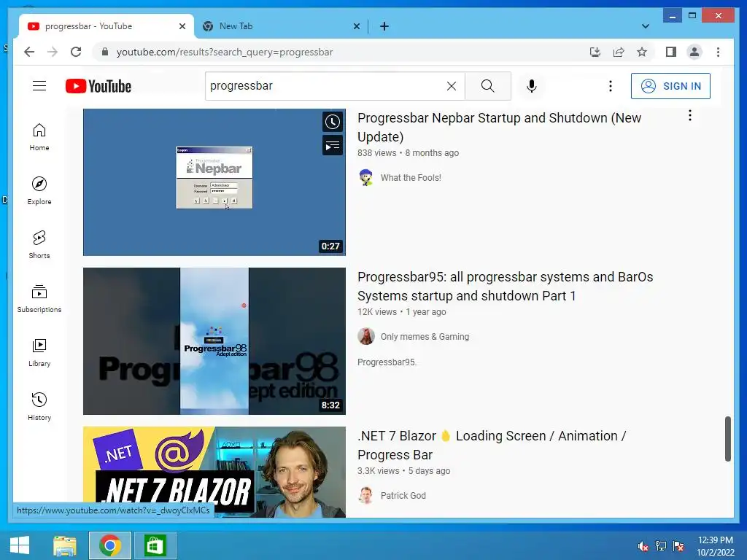Open Library in the sidebar

point(39,352)
